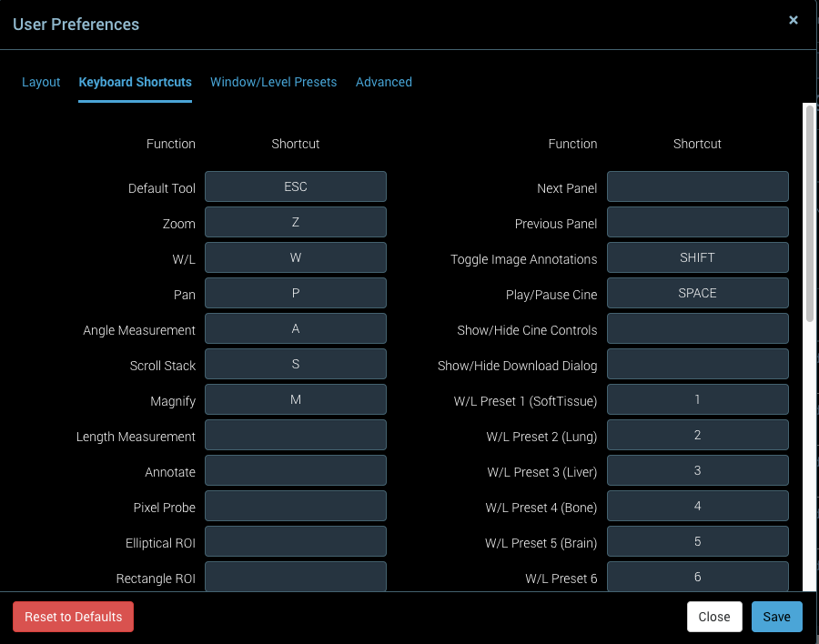Click the 'Play/Pause Cine' label
The image size is (819, 644).
pos(551,295)
